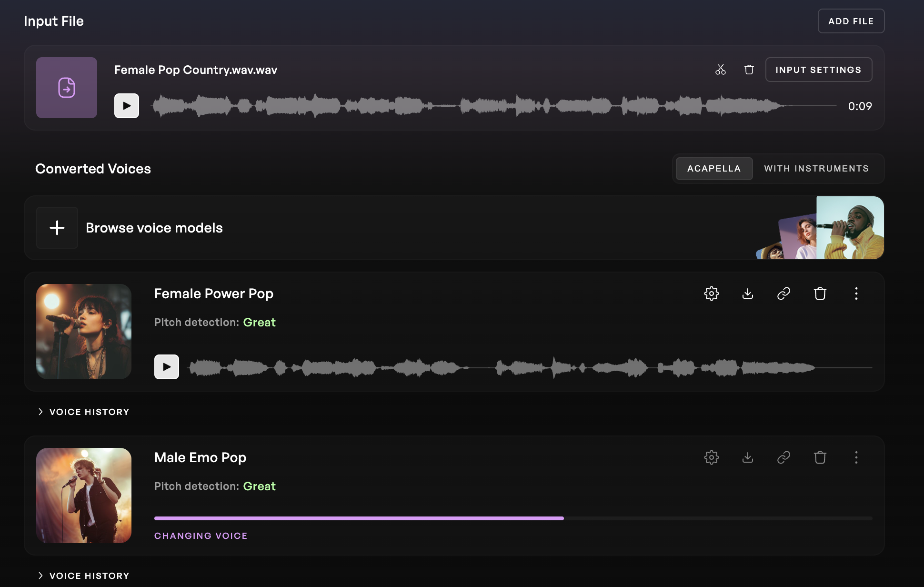Screen dimensions: 924x587
Task: Open settings gear for Female Power Pop
Action: [711, 293]
